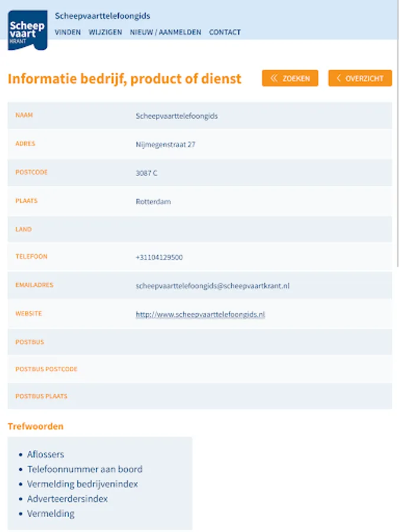Click the Trefwoorden heading
Viewport: 399px width, 532px height.
[35, 426]
